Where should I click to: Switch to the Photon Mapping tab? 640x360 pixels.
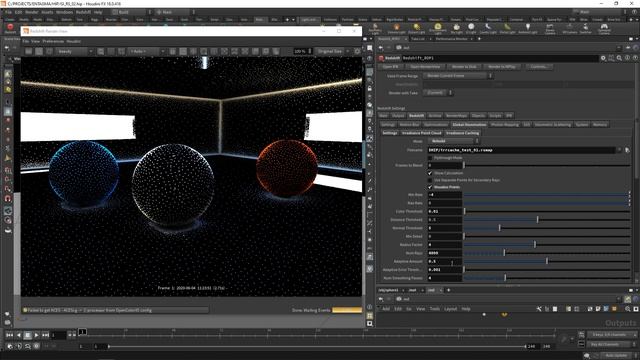[505, 125]
